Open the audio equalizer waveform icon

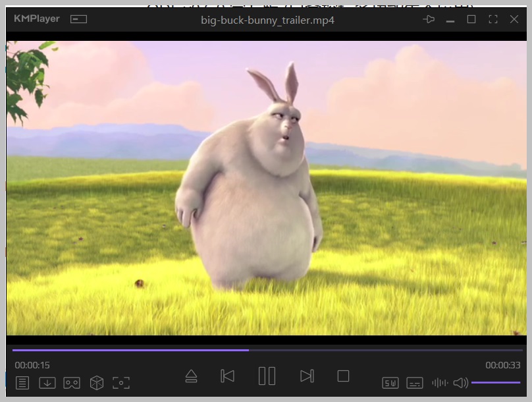pyautogui.click(x=439, y=382)
